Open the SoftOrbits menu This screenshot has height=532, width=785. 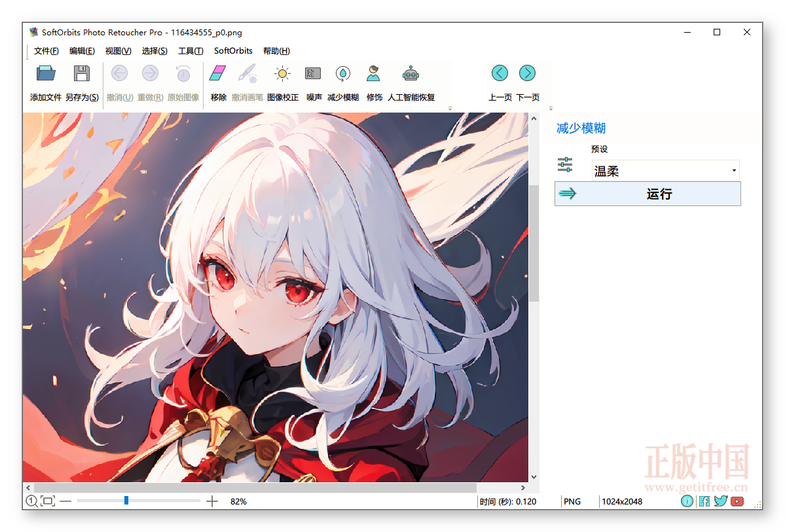[233, 50]
